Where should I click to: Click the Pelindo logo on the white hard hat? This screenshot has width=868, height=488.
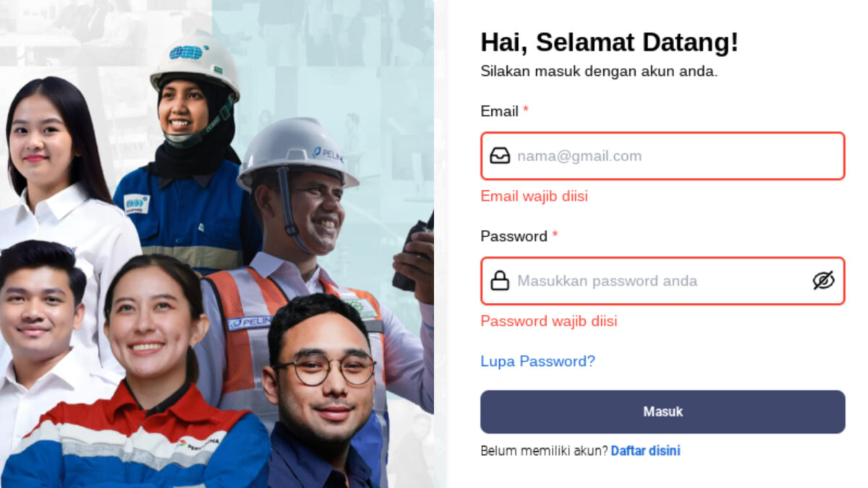328,154
